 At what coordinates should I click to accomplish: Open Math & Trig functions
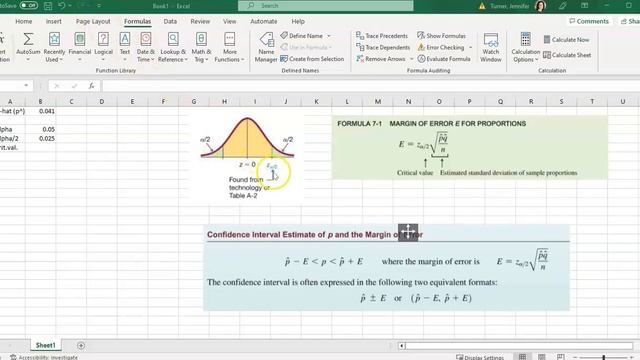point(201,47)
